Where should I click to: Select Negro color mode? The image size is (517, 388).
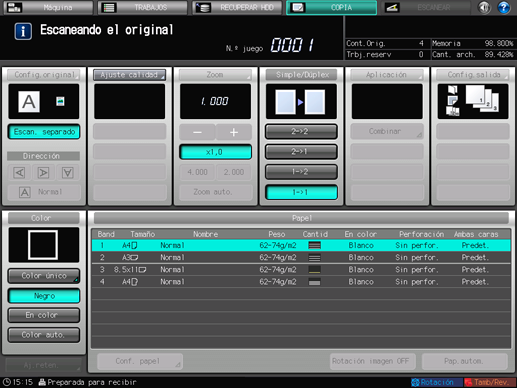[44, 296]
